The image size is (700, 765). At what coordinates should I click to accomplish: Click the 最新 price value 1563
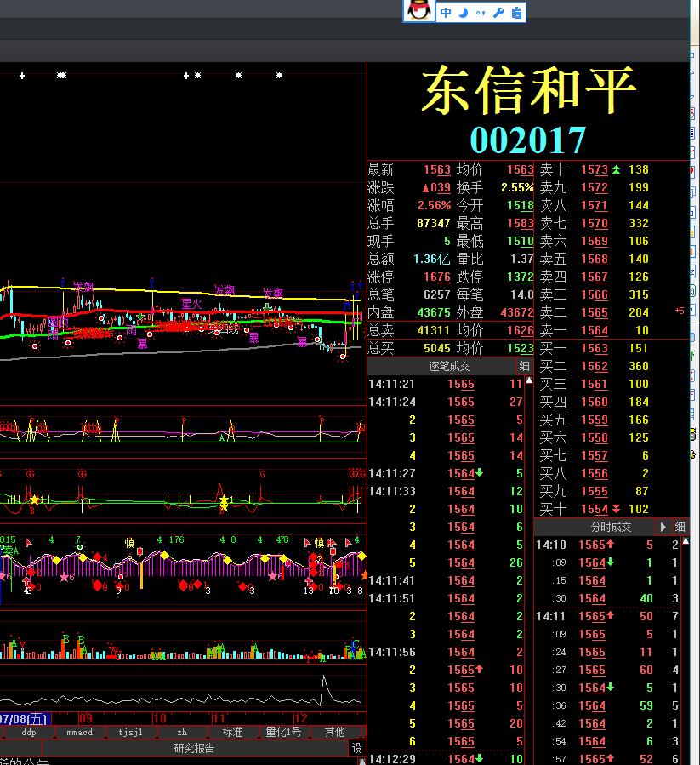coord(436,169)
